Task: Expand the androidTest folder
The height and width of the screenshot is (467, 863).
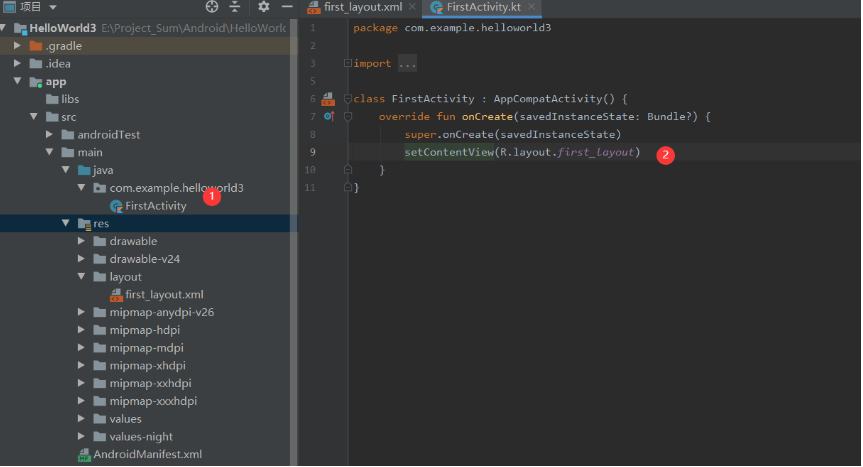Action: [50, 134]
